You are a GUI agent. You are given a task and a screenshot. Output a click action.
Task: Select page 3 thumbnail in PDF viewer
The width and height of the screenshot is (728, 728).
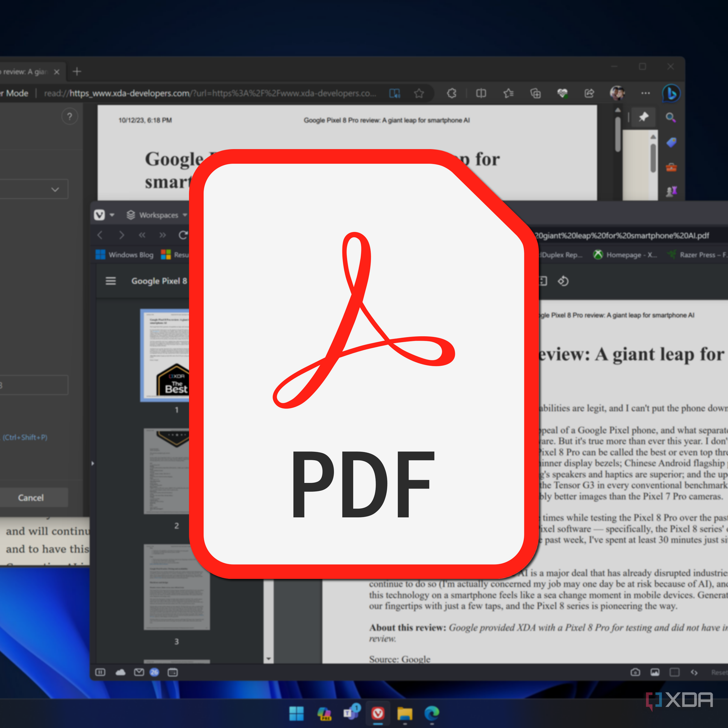click(x=177, y=587)
